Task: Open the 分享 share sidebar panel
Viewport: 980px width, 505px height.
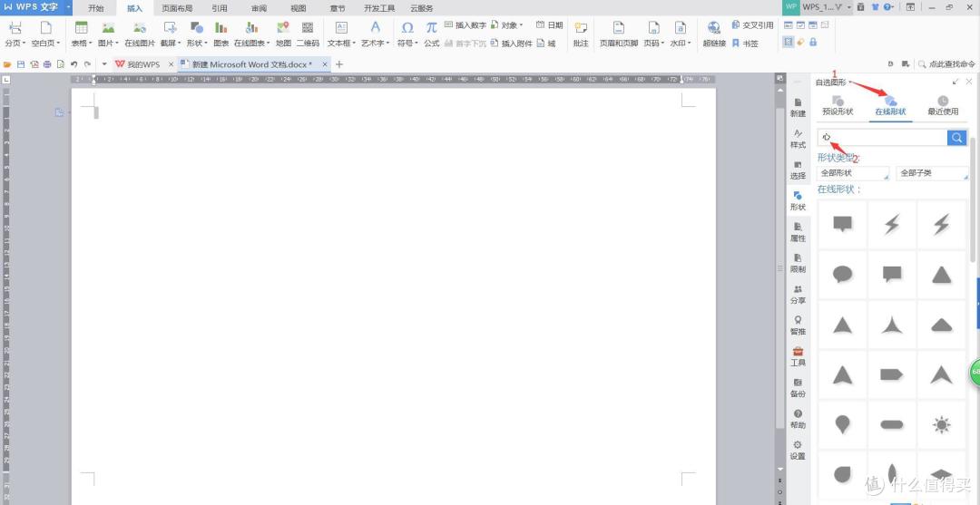Action: (x=798, y=295)
